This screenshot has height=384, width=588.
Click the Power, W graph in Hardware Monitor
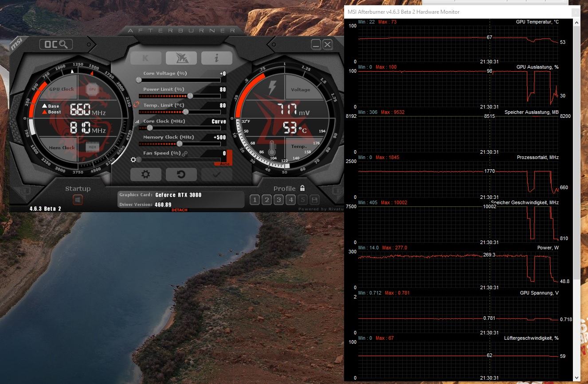tap(458, 269)
